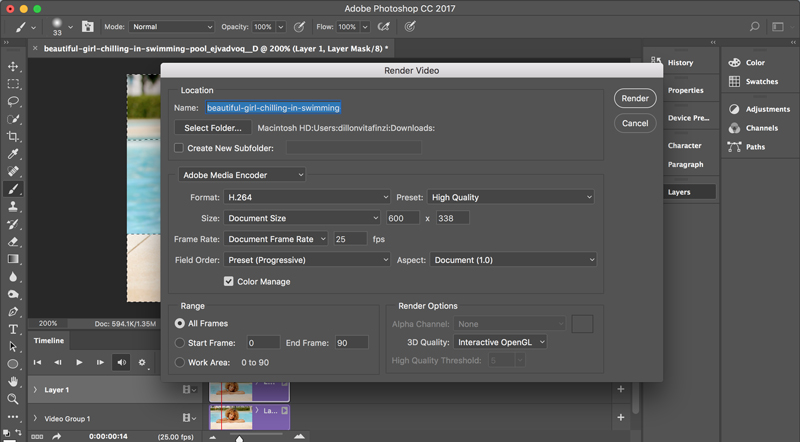The width and height of the screenshot is (800, 442).
Task: Select the Type tool
Action: point(13,329)
